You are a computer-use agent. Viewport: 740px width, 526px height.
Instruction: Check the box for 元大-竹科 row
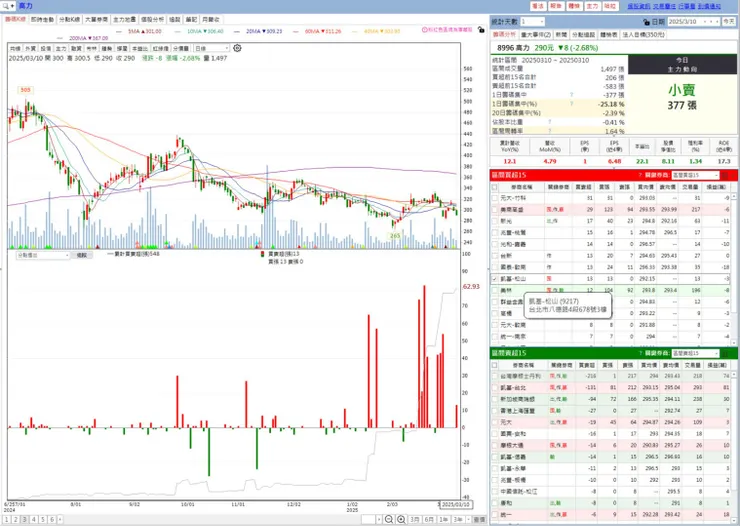click(495, 198)
